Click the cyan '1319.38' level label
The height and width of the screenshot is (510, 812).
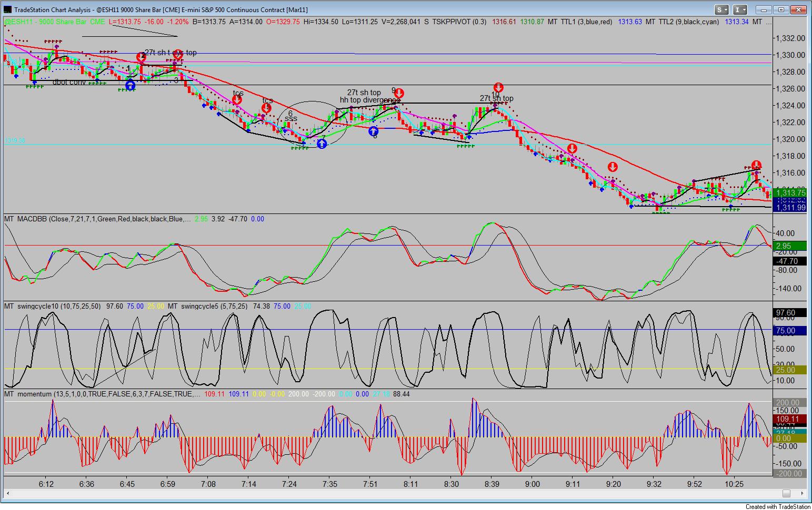(x=15, y=141)
